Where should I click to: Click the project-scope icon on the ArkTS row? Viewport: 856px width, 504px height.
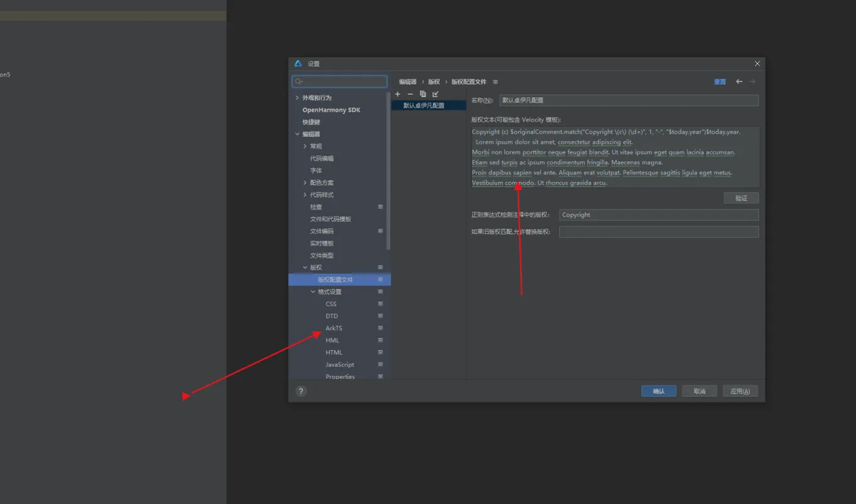(380, 328)
